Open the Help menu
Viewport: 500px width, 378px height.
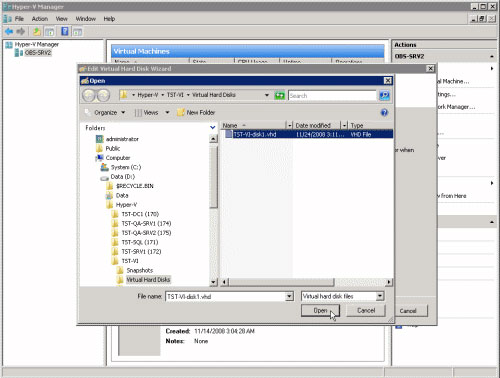(109, 19)
